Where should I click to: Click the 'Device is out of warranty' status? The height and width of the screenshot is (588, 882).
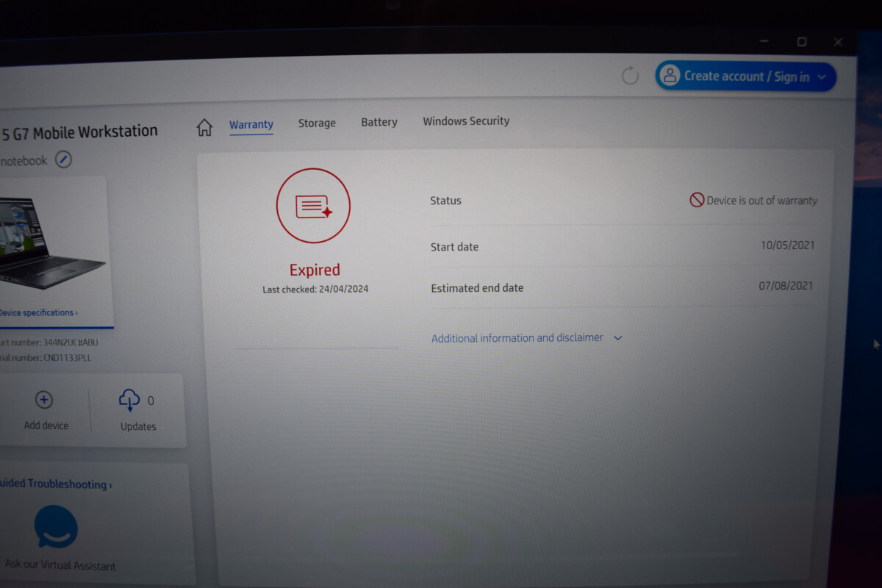point(753,200)
